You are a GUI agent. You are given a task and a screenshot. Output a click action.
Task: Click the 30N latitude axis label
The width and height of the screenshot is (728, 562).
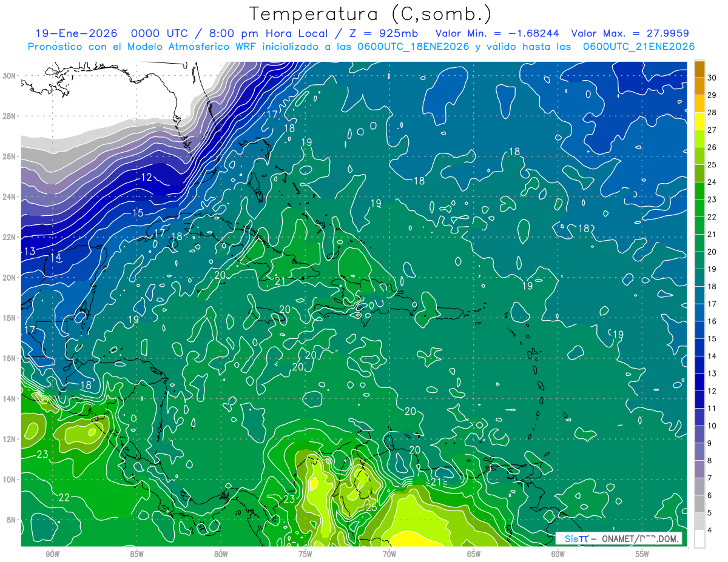click(10, 76)
